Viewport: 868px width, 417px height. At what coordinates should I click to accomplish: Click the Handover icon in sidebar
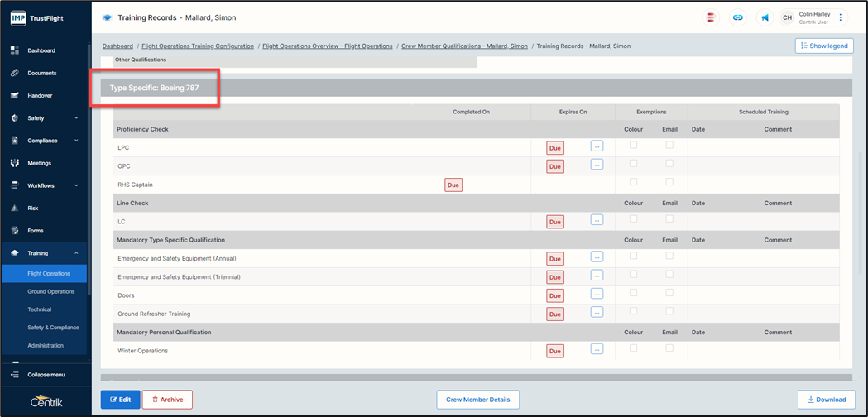point(15,95)
